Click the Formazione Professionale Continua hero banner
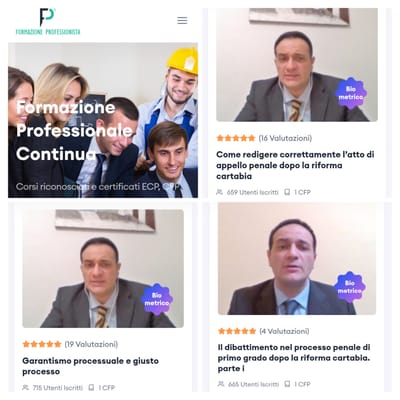Image resolution: width=400 pixels, height=400 pixels. tap(103, 120)
